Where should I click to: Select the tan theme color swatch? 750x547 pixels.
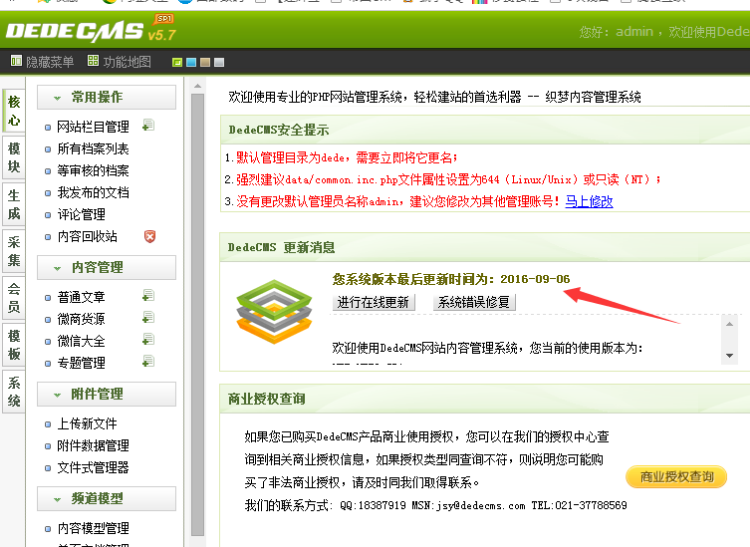205,62
